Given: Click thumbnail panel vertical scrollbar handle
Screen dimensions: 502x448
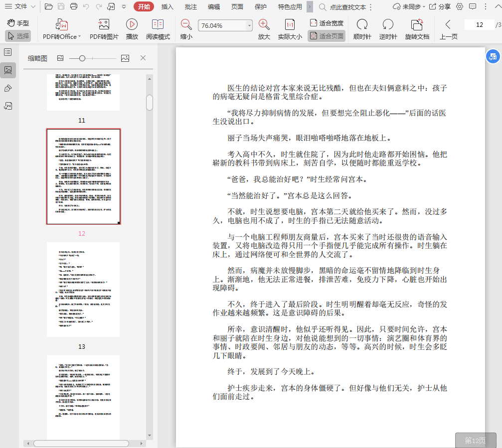Looking at the screenshot, I should tap(150, 102).
